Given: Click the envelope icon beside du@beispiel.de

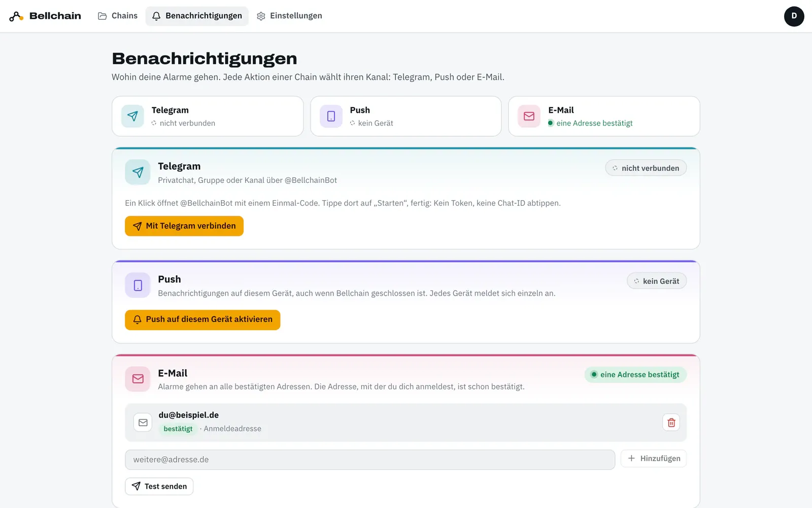Looking at the screenshot, I should (x=143, y=423).
